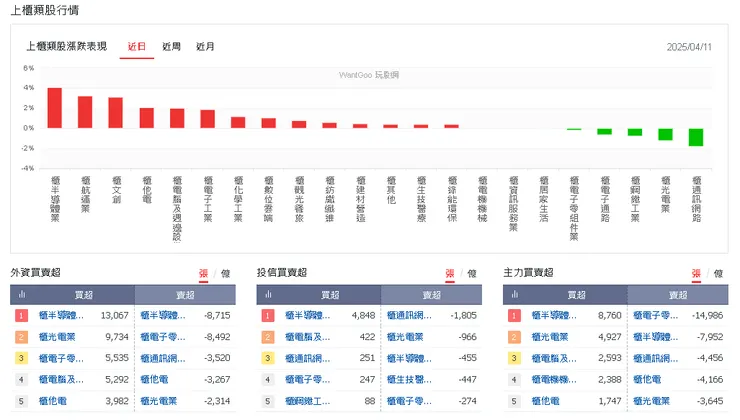Open 櫃半導體 link with -7,952 in 主力 賣超
This screenshot has width=740, height=420.
click(656, 337)
